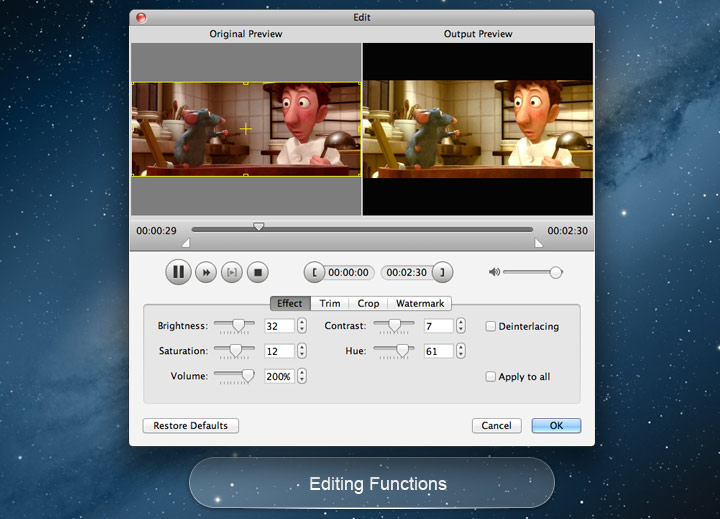Click the Restore Defaults button
Image resolution: width=720 pixels, height=519 pixels.
click(191, 426)
